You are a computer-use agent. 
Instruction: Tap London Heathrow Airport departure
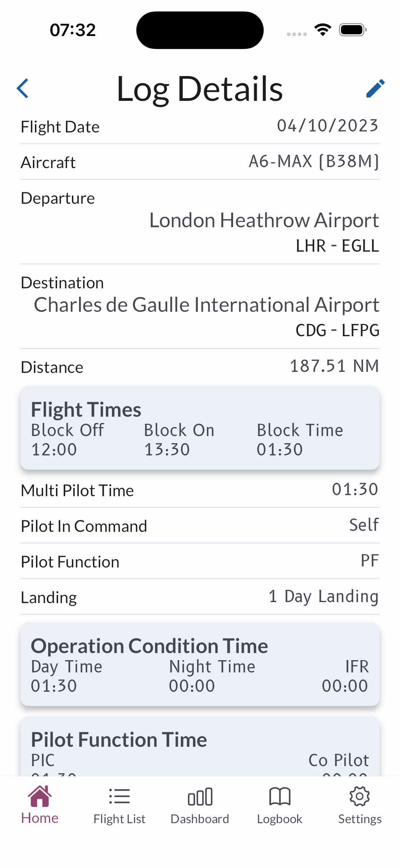[x=264, y=220]
